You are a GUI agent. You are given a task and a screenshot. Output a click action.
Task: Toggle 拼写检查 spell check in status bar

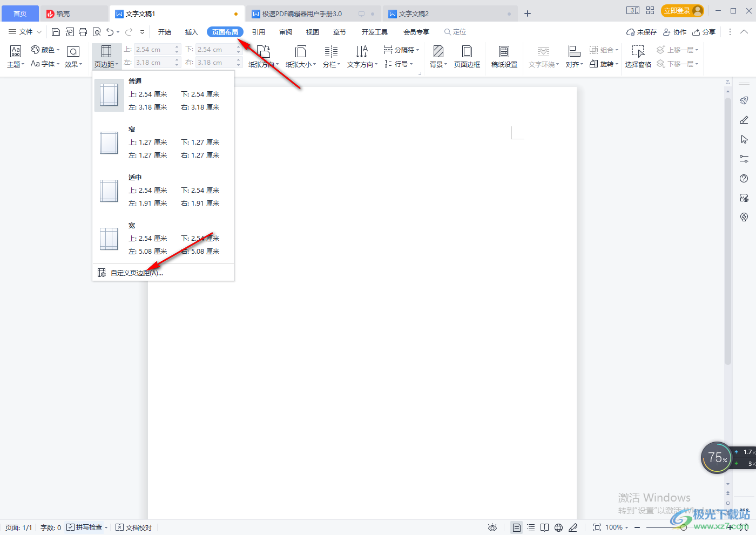click(x=87, y=527)
